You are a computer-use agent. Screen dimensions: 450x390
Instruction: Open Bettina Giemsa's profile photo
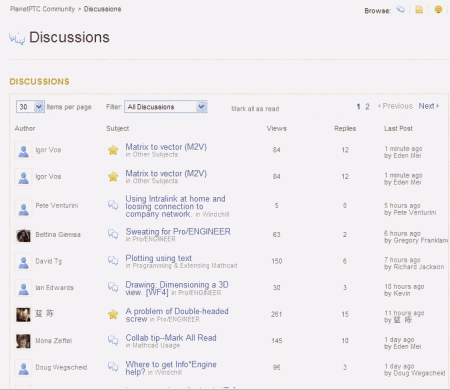[23, 236]
